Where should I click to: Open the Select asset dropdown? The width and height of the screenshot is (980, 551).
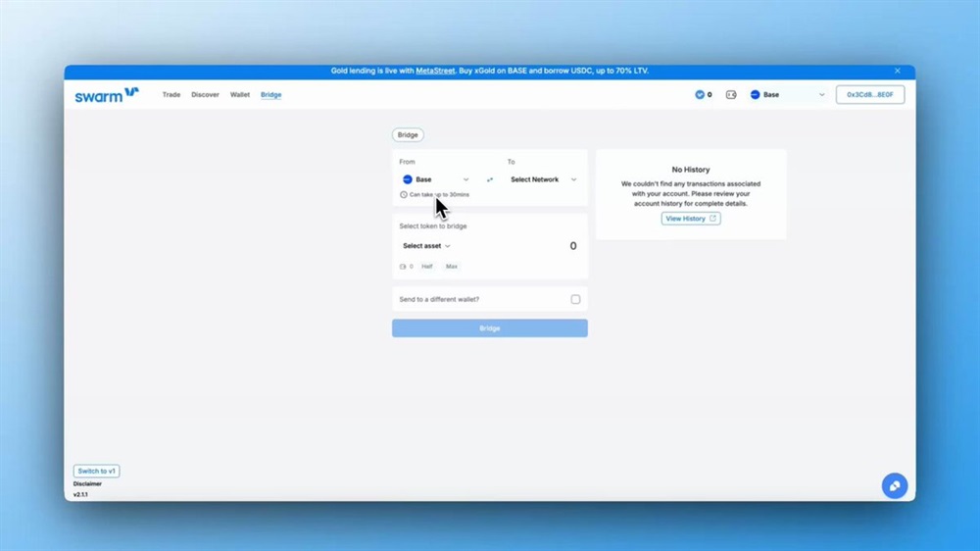[x=426, y=246]
